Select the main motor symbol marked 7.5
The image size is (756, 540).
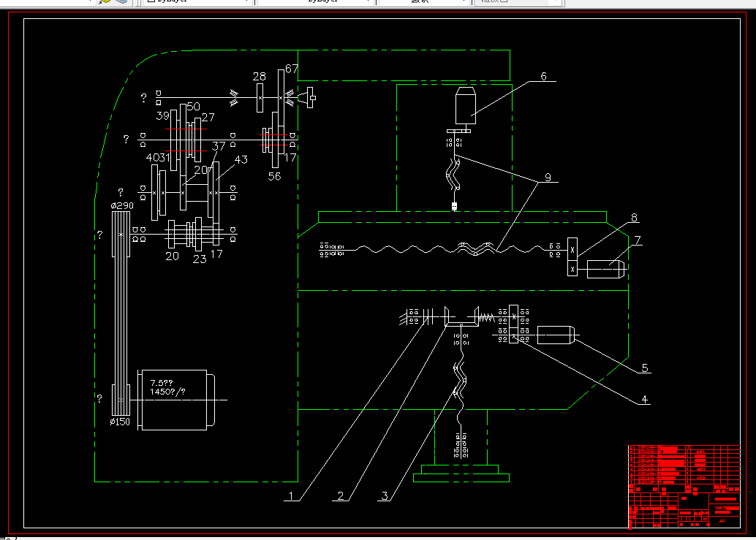coord(177,400)
